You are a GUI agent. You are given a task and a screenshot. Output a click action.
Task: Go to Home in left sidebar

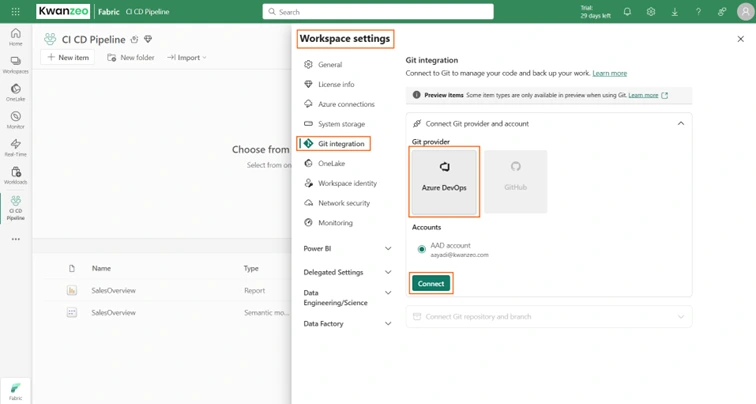coord(15,37)
